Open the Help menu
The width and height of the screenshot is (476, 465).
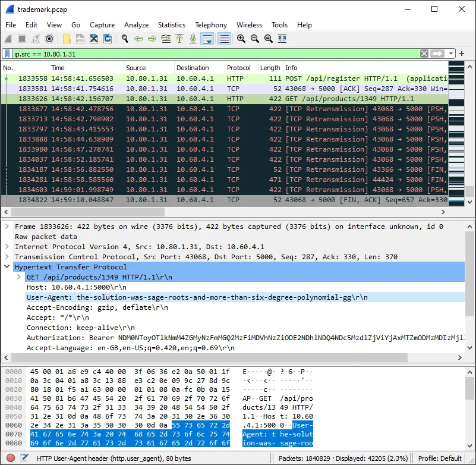(304, 25)
